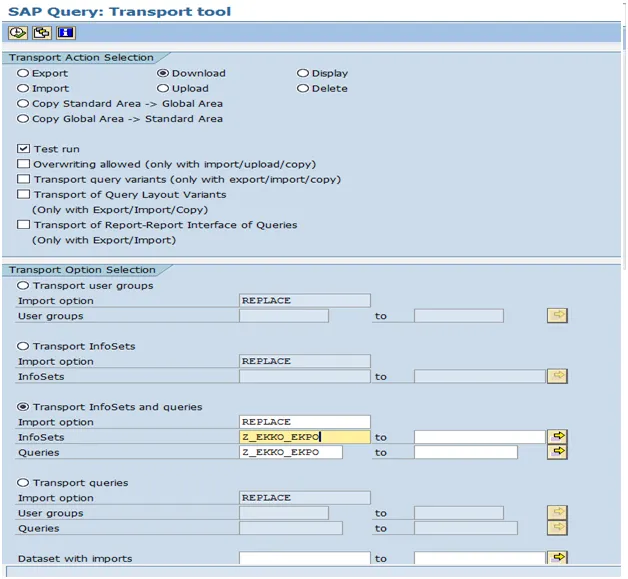Screen dimensions: 628x579
Task: Click InfoSets from-field under Transport InfoSets
Action: (305, 376)
